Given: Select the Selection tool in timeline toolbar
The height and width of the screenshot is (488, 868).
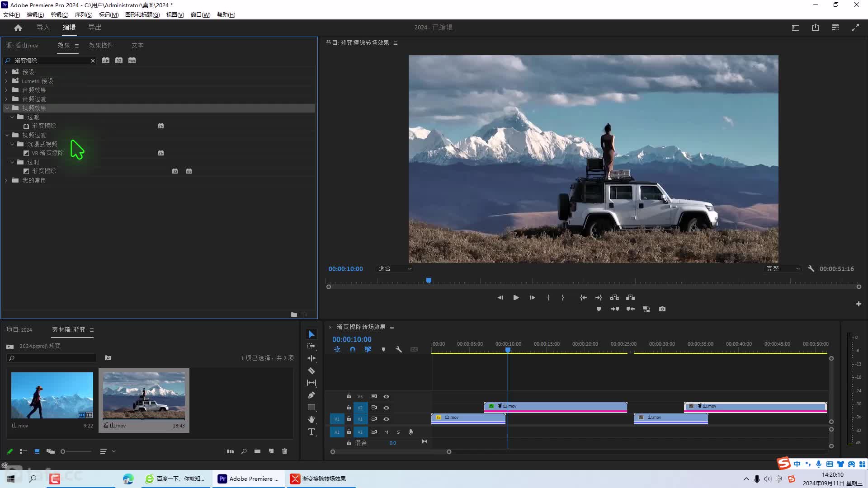Looking at the screenshot, I should (x=311, y=334).
